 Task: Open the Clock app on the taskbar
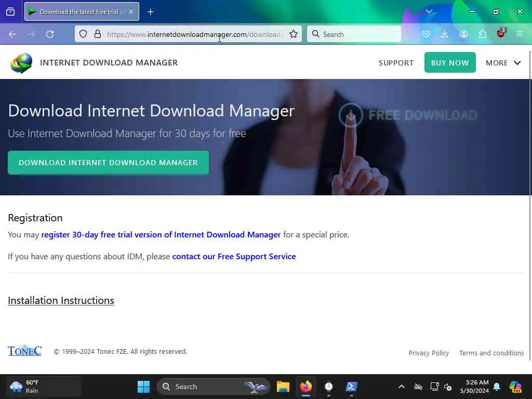click(328, 387)
